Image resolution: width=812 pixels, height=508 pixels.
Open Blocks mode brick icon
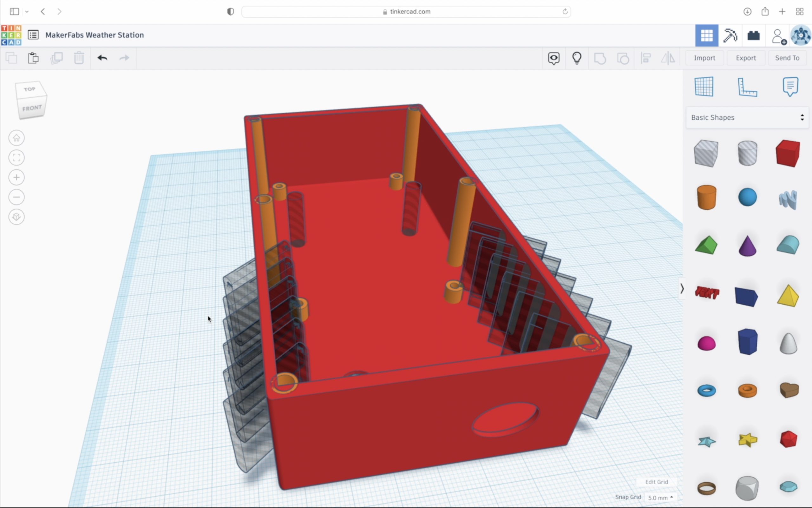pos(754,36)
